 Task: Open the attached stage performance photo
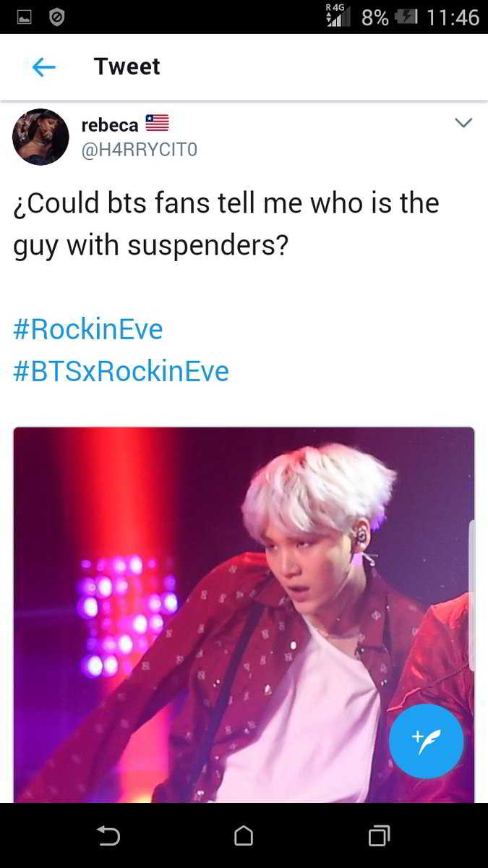(x=244, y=615)
